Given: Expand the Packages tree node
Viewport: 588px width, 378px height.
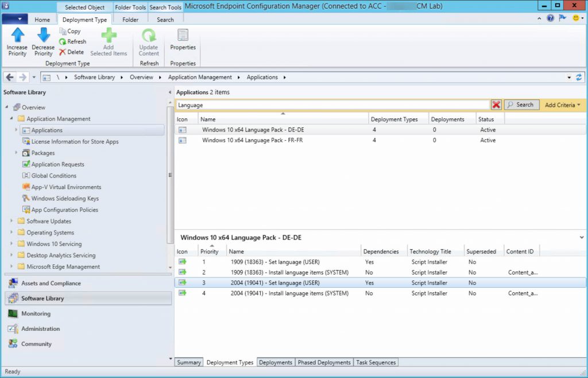Looking at the screenshot, I should pyautogui.click(x=16, y=153).
